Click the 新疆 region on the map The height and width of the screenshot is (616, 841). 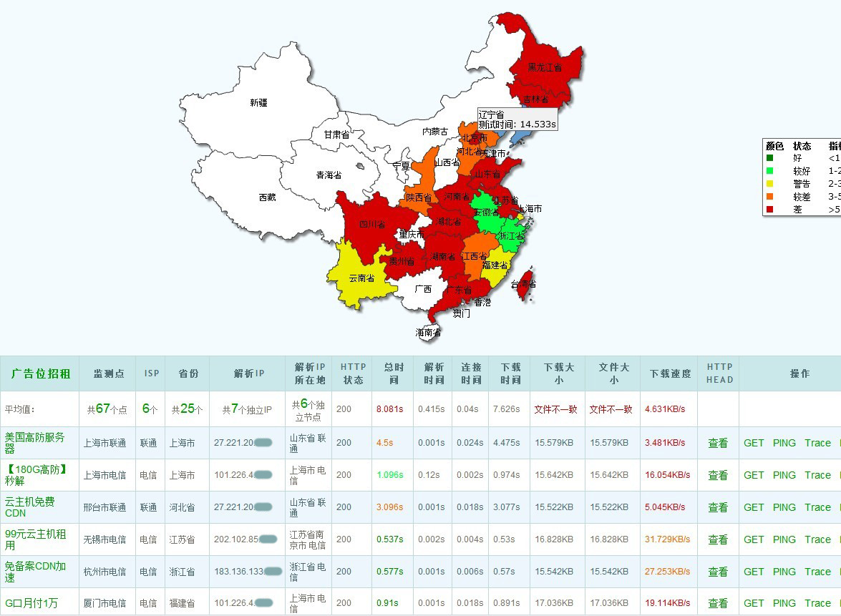[x=258, y=103]
